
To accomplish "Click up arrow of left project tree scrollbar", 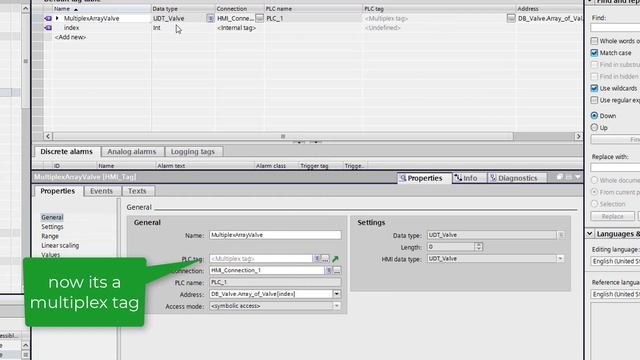I will 25,8.
